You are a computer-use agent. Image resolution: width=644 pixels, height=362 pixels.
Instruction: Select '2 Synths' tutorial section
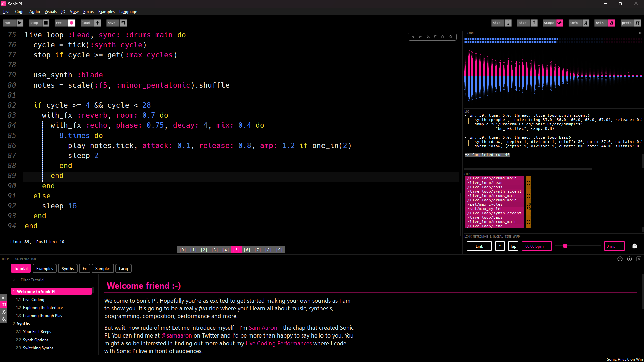21,324
